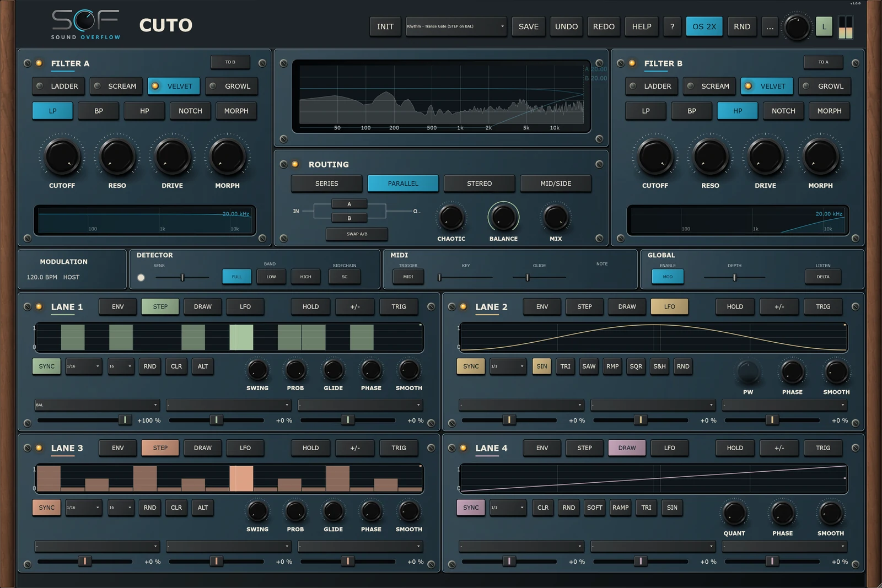882x588 pixels.
Task: Toggle Filter A power LED
Action: pyautogui.click(x=39, y=63)
